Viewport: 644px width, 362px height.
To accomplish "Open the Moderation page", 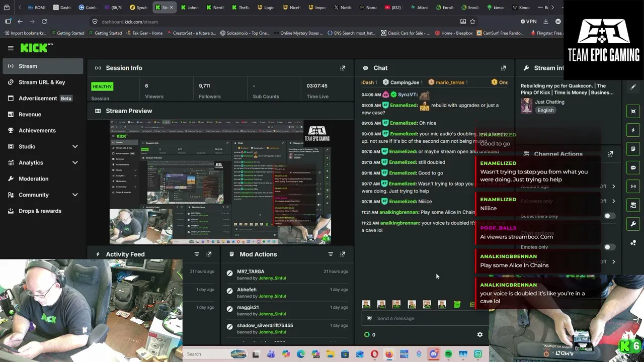I will (x=43, y=178).
